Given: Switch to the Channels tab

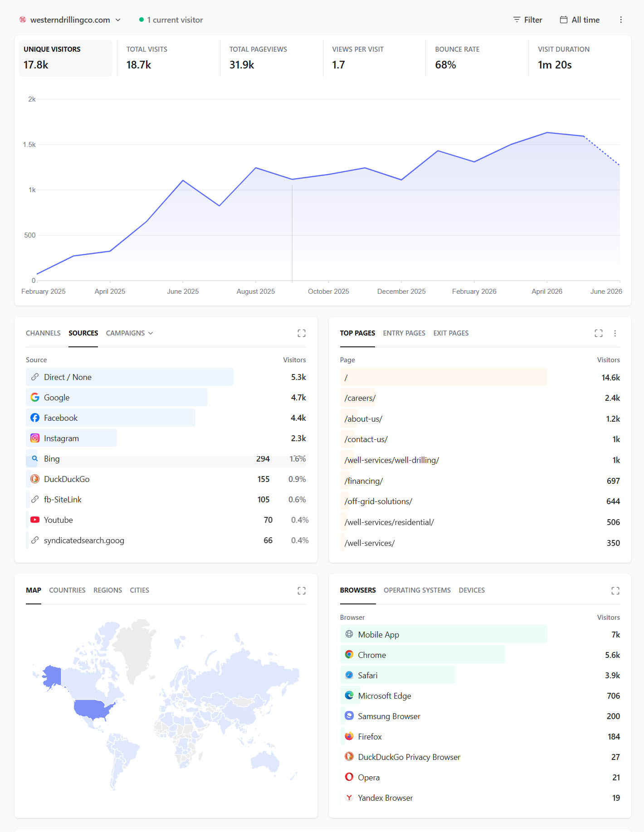Looking at the screenshot, I should click(43, 333).
